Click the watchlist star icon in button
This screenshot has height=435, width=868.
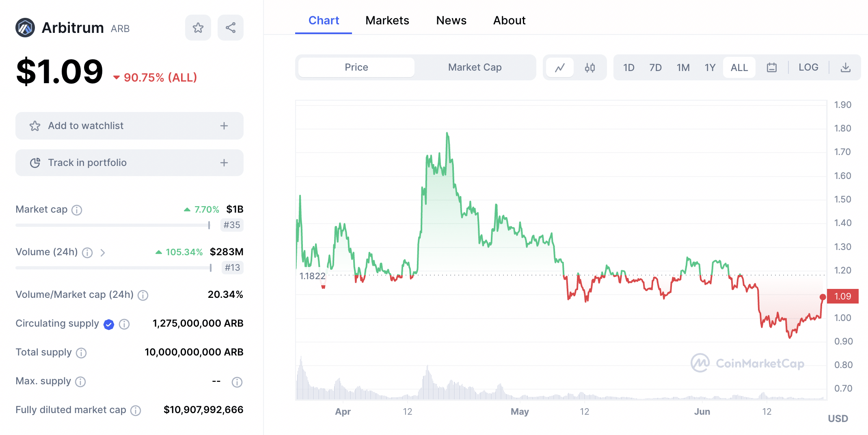tap(35, 126)
